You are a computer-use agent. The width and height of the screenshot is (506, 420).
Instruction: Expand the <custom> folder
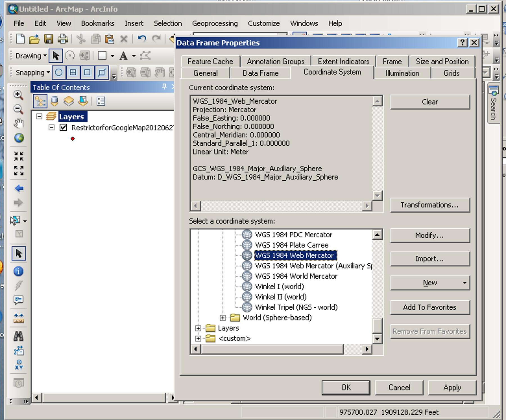point(198,339)
